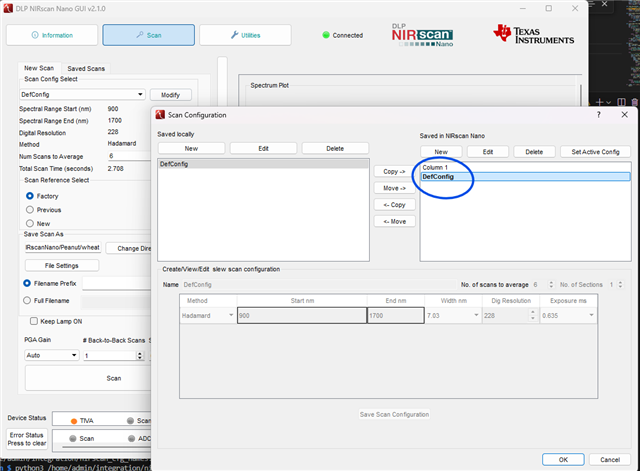Click the Back-to-Back Scans spinner arrows
640x471 pixels.
click(x=140, y=355)
